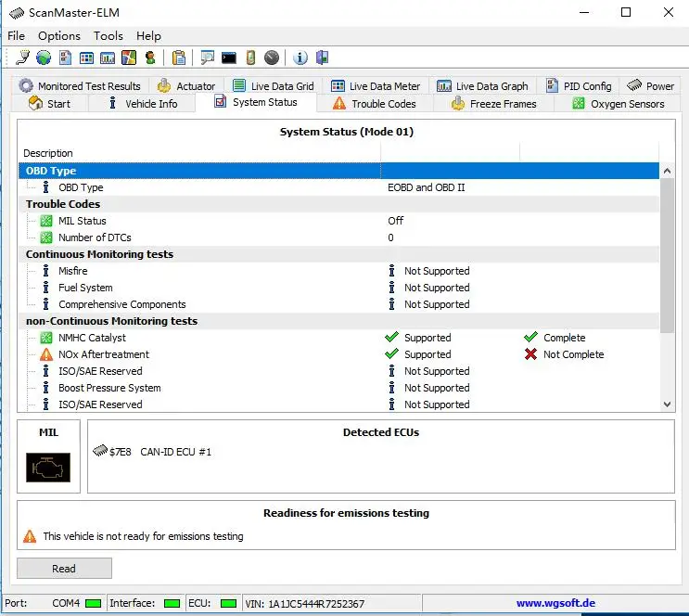This screenshot has width=689, height=616.
Task: Click the green icon beside Number of DTCs
Action: (46, 237)
